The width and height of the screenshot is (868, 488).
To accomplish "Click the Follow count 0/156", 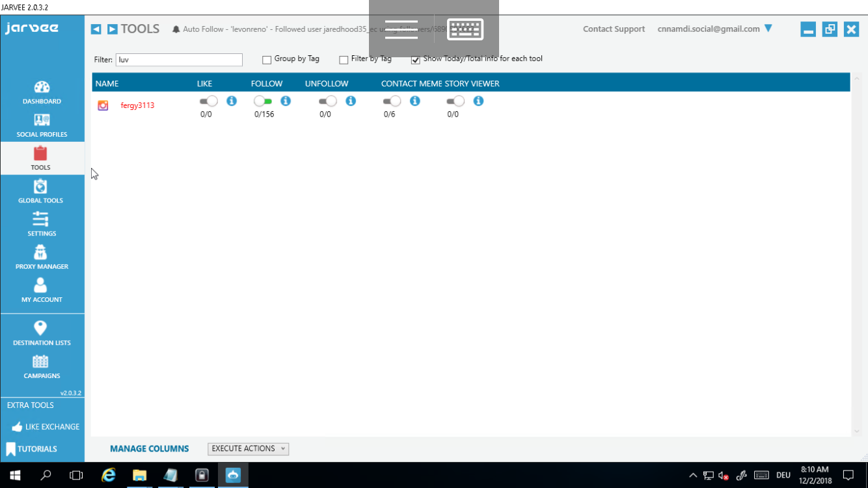I will [x=264, y=115].
